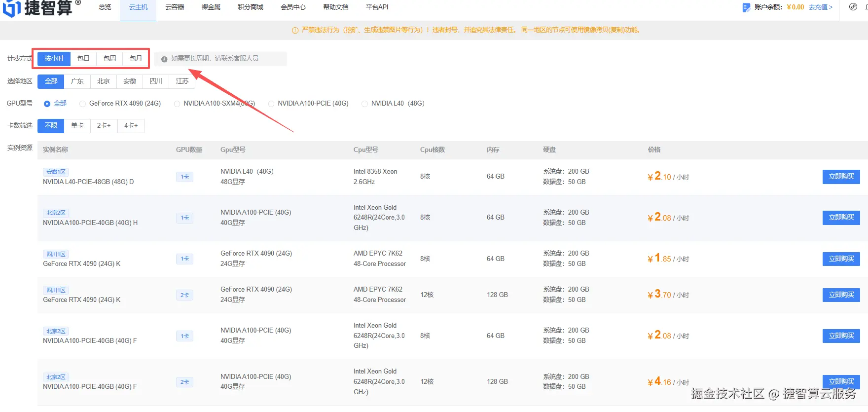
Task: Click the NVIDIA A100-PCIE-40GB (40G) H name
Action: click(90, 223)
